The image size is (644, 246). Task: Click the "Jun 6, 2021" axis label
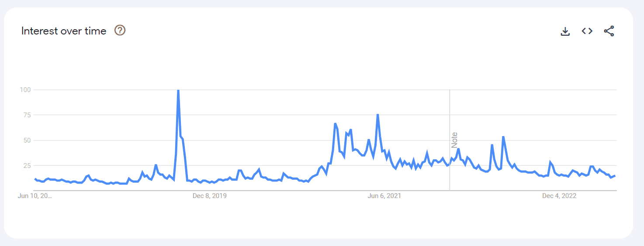point(384,196)
